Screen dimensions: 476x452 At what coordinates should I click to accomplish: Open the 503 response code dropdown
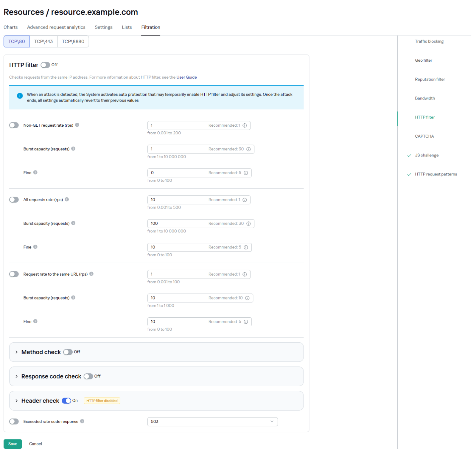tap(212, 421)
